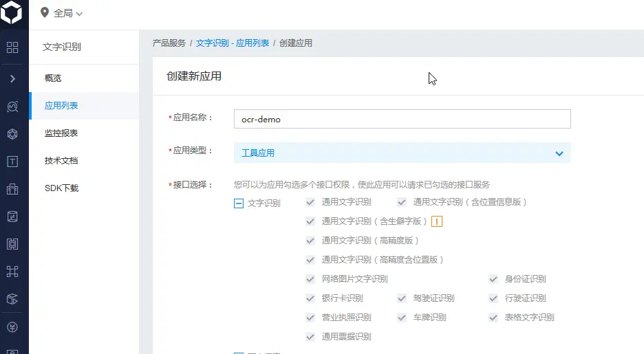Toggle the 驾驶证识别 checkbox
The height and width of the screenshot is (354, 644).
point(402,298)
